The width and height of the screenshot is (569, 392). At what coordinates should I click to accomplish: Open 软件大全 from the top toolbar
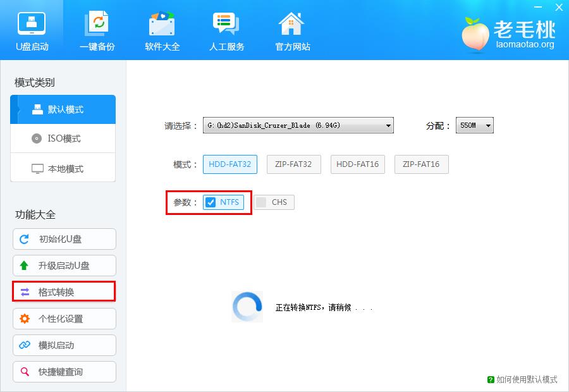162,28
